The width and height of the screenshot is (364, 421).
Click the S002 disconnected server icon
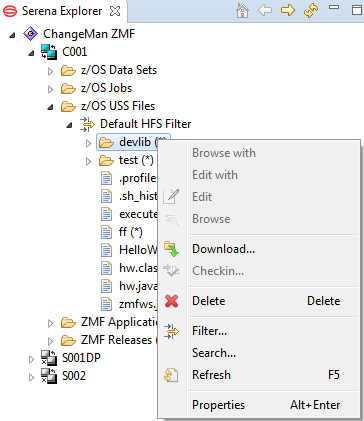pyautogui.click(x=49, y=376)
